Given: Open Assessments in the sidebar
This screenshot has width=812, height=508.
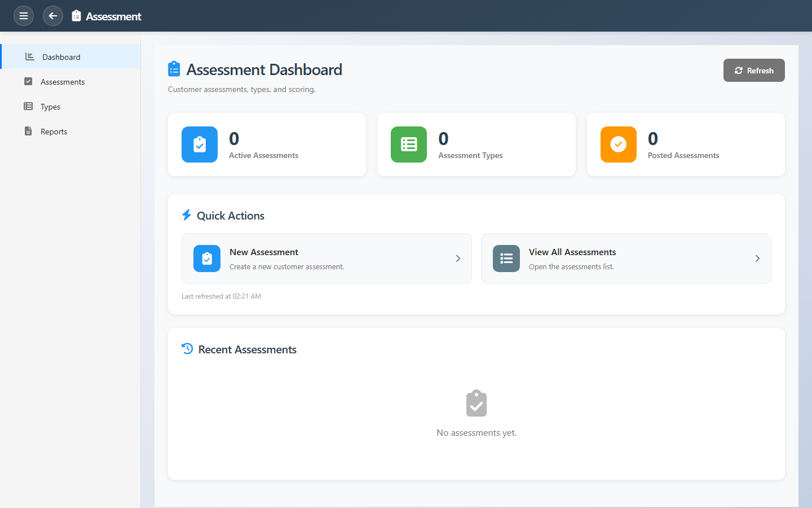Looking at the screenshot, I should (62, 82).
